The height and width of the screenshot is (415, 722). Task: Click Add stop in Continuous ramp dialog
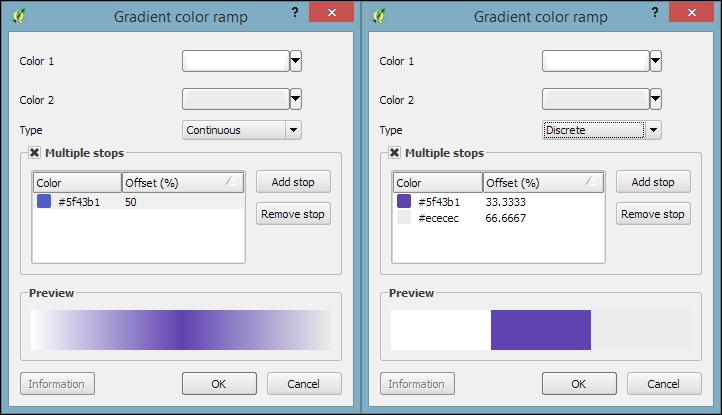pos(293,182)
